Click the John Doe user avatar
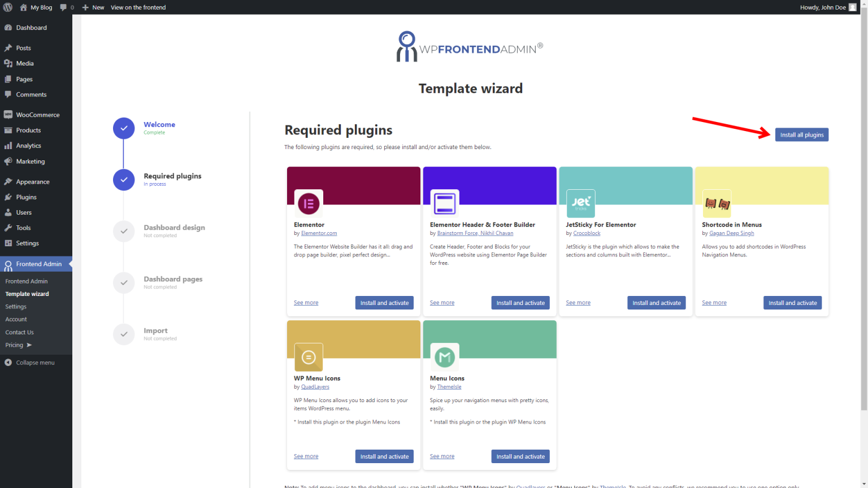This screenshot has width=868, height=488. point(853,7)
